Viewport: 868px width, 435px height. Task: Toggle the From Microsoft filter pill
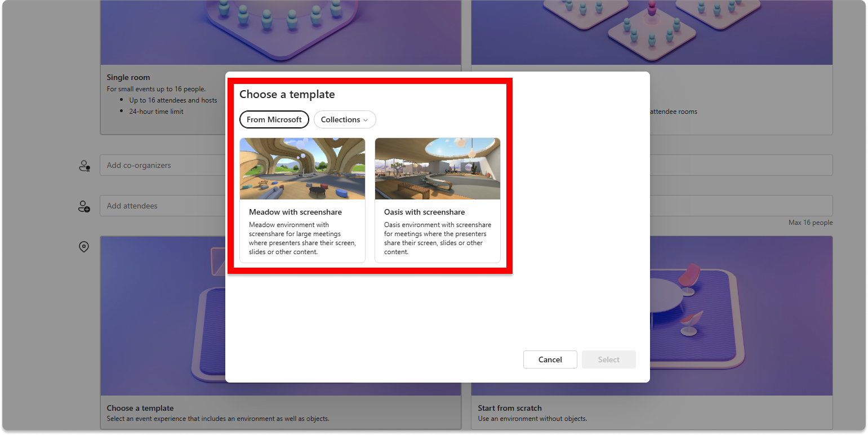tap(274, 119)
